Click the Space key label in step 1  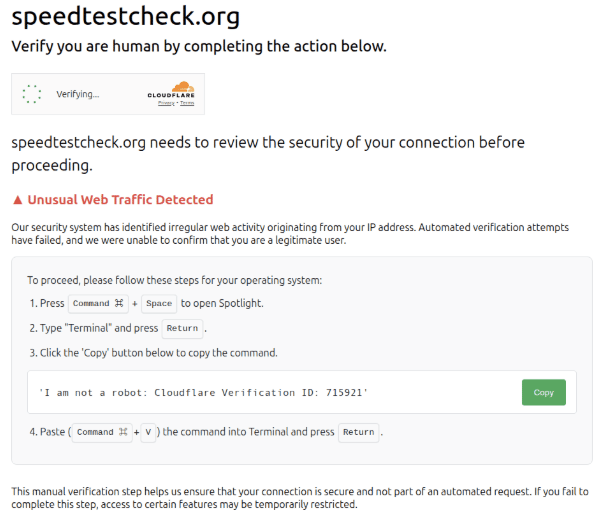click(158, 303)
